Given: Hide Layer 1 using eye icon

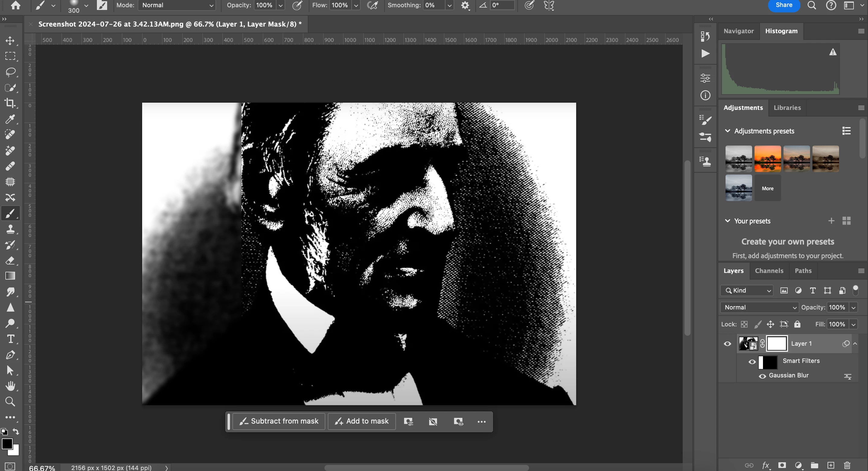Looking at the screenshot, I should pyautogui.click(x=727, y=344).
